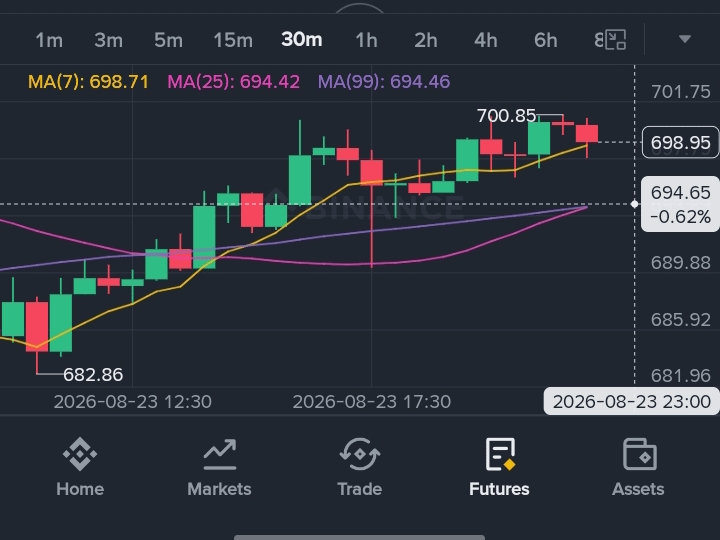Viewport: 720px width, 540px height.
Task: Click the 700.85 high price marker
Action: click(506, 116)
